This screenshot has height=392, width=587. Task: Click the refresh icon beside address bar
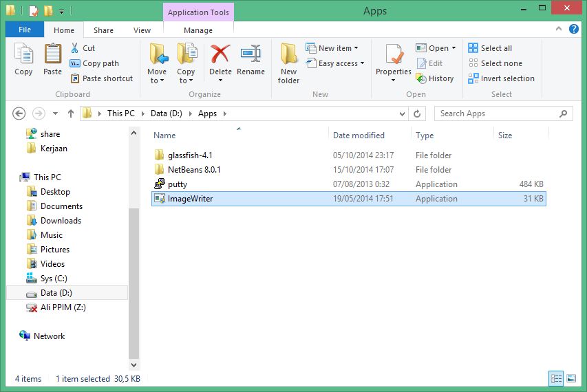coord(418,113)
